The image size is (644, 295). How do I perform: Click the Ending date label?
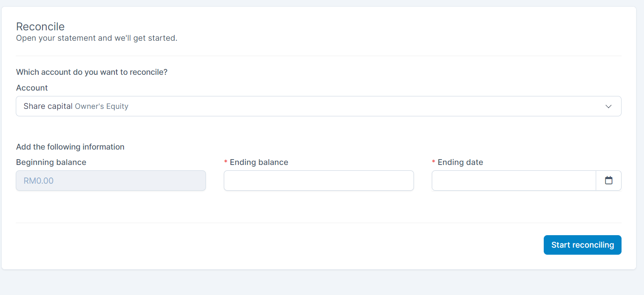(460, 162)
